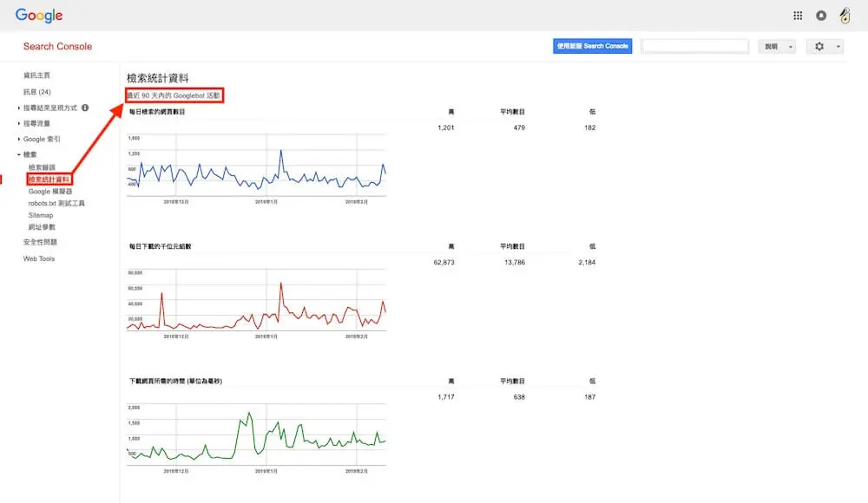Screen dimensions: 868x503
Task: Open 安全性問題 in the sidebar
Action: [x=40, y=242]
